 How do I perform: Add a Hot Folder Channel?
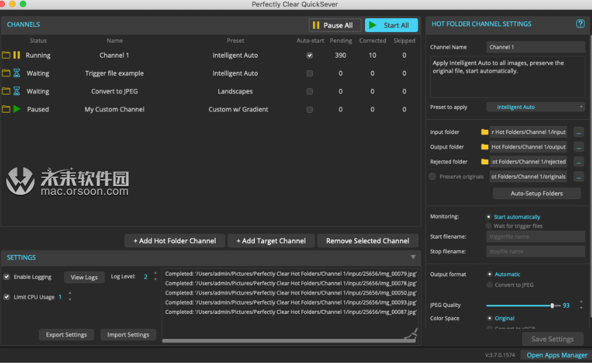pyautogui.click(x=175, y=241)
